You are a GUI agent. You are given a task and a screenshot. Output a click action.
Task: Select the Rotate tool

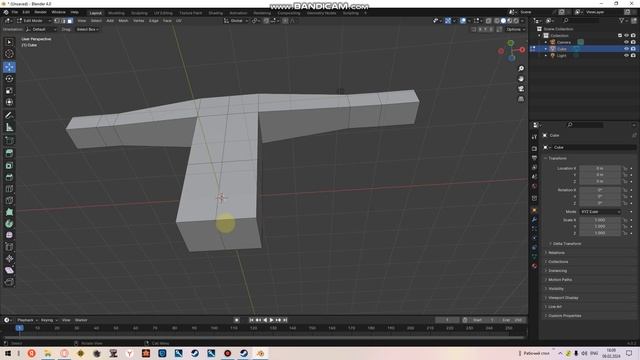[x=9, y=79]
